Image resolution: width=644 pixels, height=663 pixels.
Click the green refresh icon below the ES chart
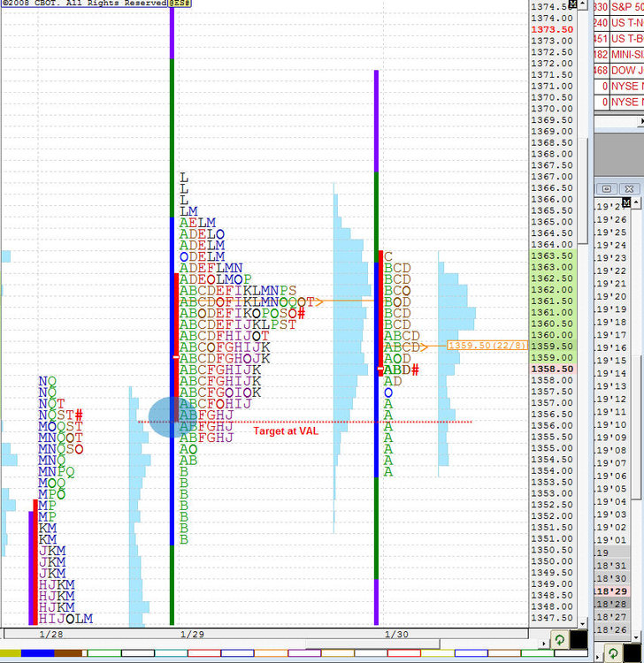coord(560,640)
